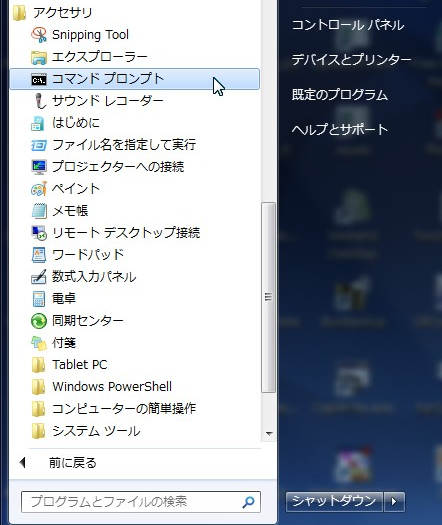Click the 数式入力パネル text label
The height and width of the screenshot is (525, 442).
94,277
